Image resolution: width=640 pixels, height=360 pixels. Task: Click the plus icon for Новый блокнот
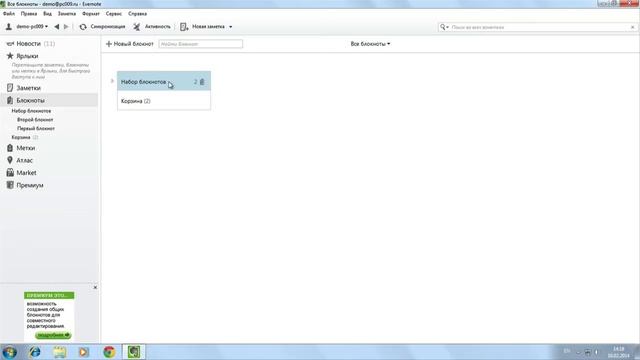click(109, 44)
